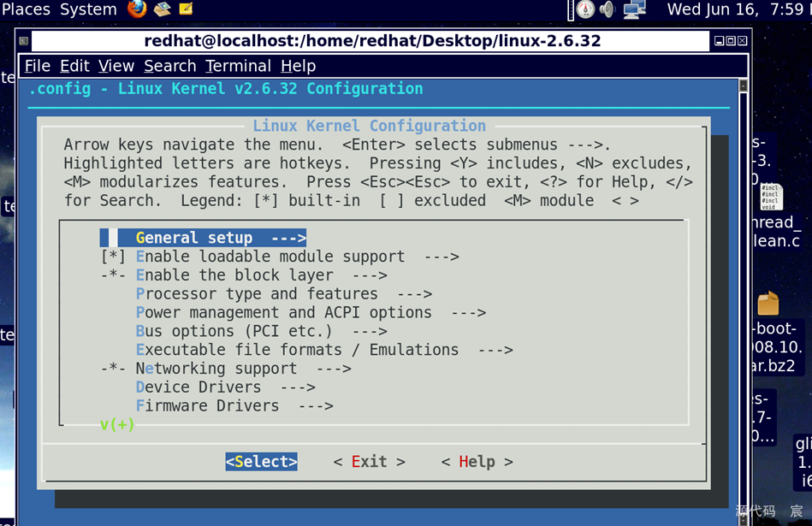812x526 pixels.
Task: Toggle the loadable module support checkbox
Action: click(113, 257)
